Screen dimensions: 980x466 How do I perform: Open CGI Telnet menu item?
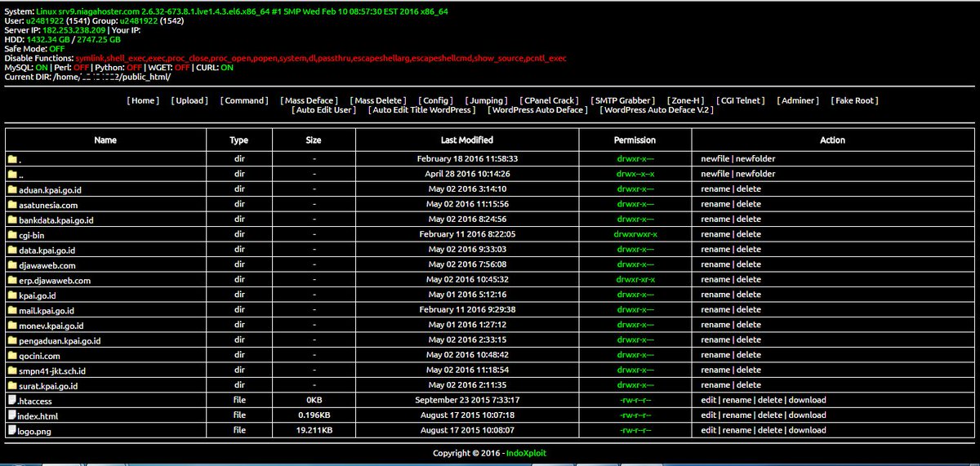click(741, 100)
